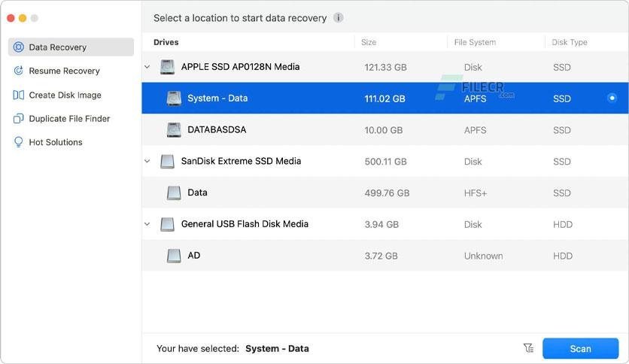
Task: Click the Resume Recovery circular arrow icon
Action: coord(19,71)
